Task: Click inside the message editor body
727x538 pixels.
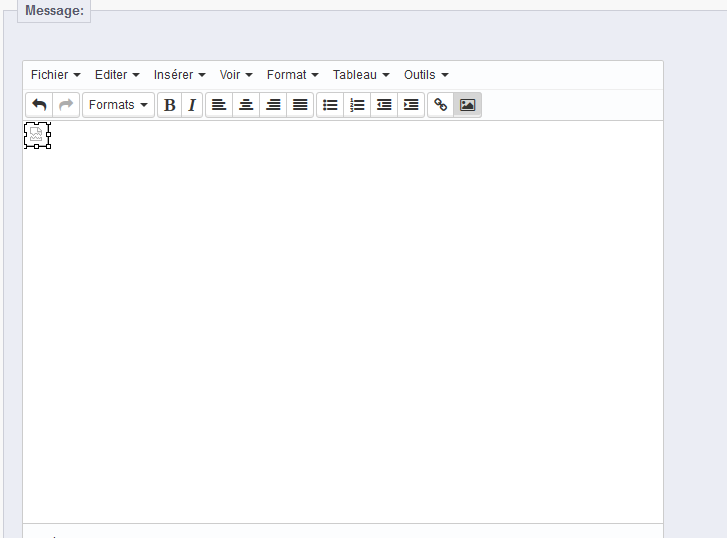Action: tap(343, 322)
